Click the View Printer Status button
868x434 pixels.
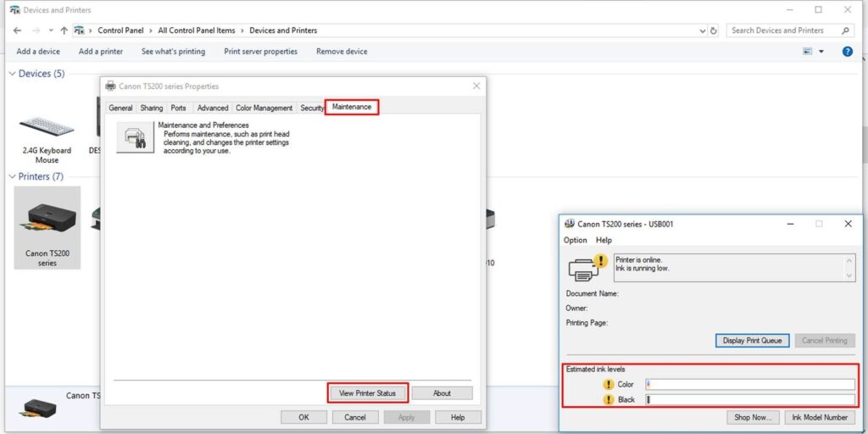368,393
